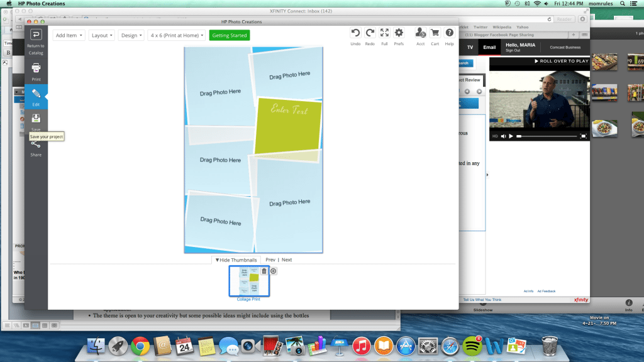Viewport: 644px width, 362px height.
Task: Open iTunes from the Dock
Action: tap(362, 346)
